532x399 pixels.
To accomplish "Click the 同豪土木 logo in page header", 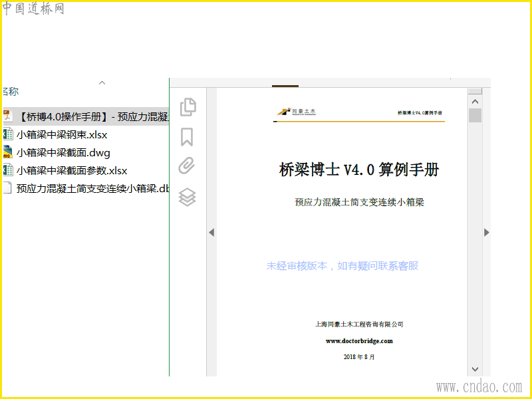I will point(297,111).
